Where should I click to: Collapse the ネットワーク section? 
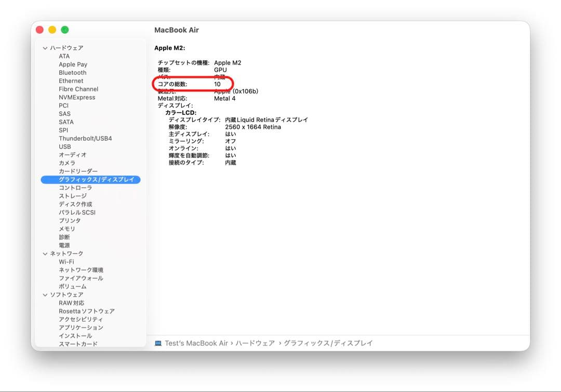(x=46, y=253)
